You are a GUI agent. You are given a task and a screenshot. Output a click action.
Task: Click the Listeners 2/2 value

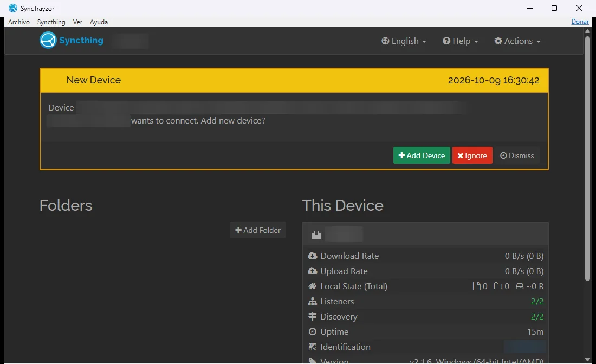tap(537, 301)
